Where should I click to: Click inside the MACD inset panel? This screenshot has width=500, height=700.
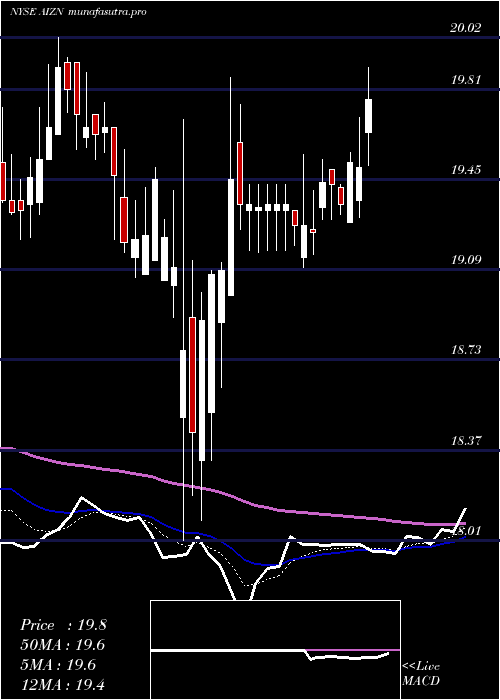pos(275,650)
